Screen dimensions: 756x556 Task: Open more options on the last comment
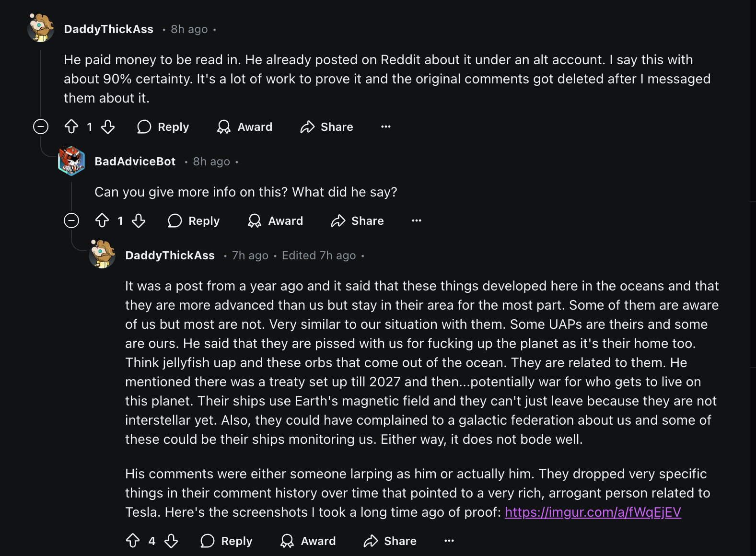coord(449,541)
